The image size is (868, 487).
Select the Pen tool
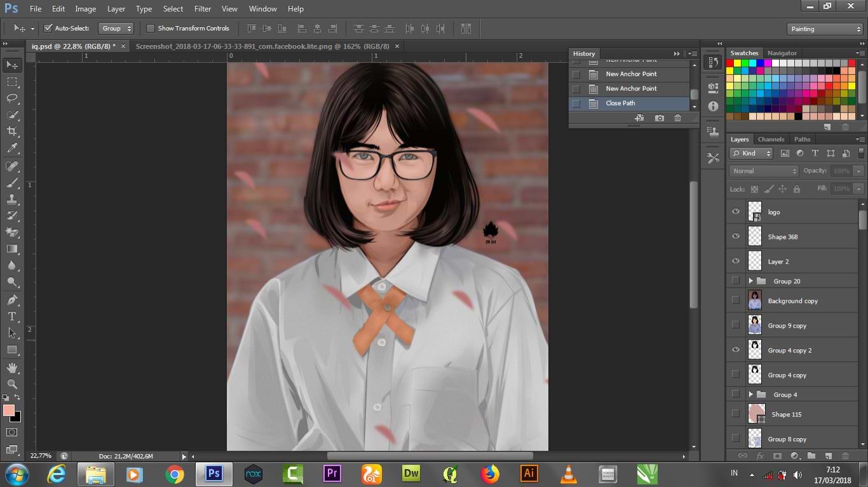[12, 300]
